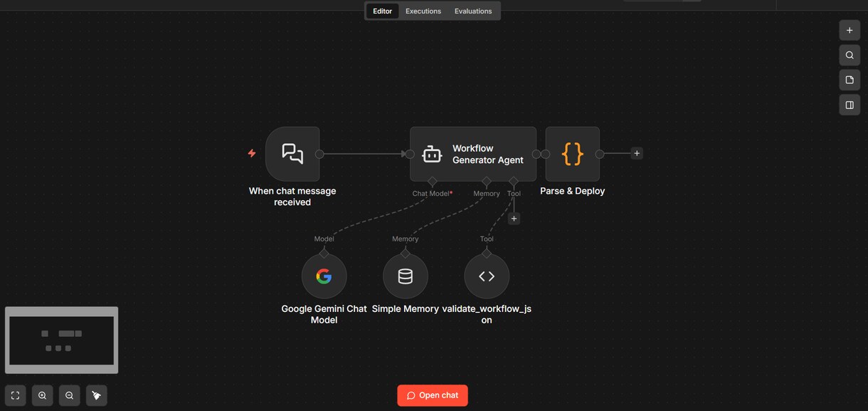Select the Parse & Deploy code node
868x411 pixels.
pos(573,154)
